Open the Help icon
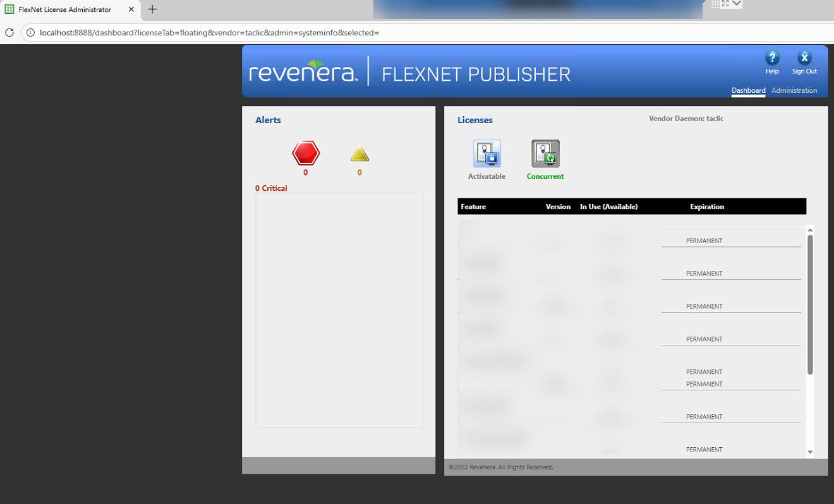This screenshot has width=834, height=504. point(772,59)
